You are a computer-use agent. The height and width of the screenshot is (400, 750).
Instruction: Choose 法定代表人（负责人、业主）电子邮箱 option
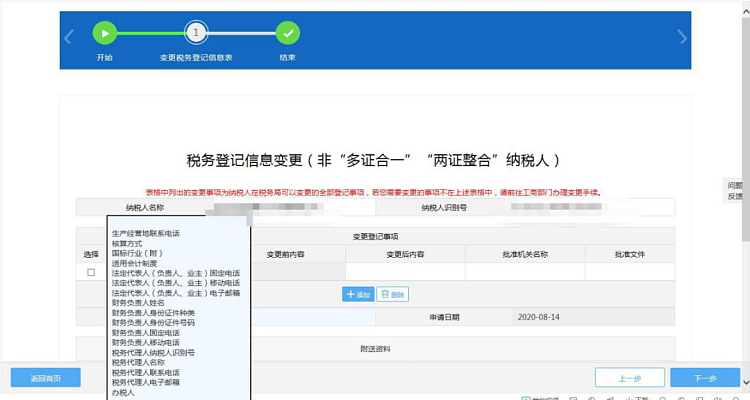point(176,293)
